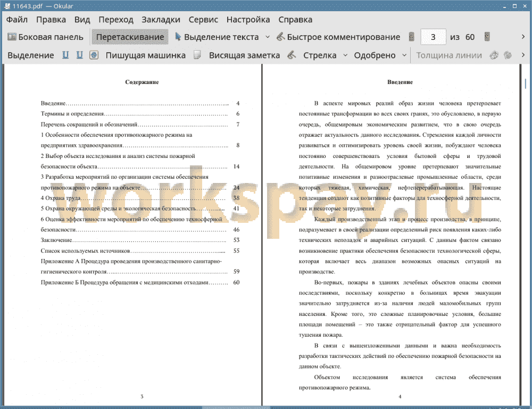Open the Вид menu

pos(82,20)
